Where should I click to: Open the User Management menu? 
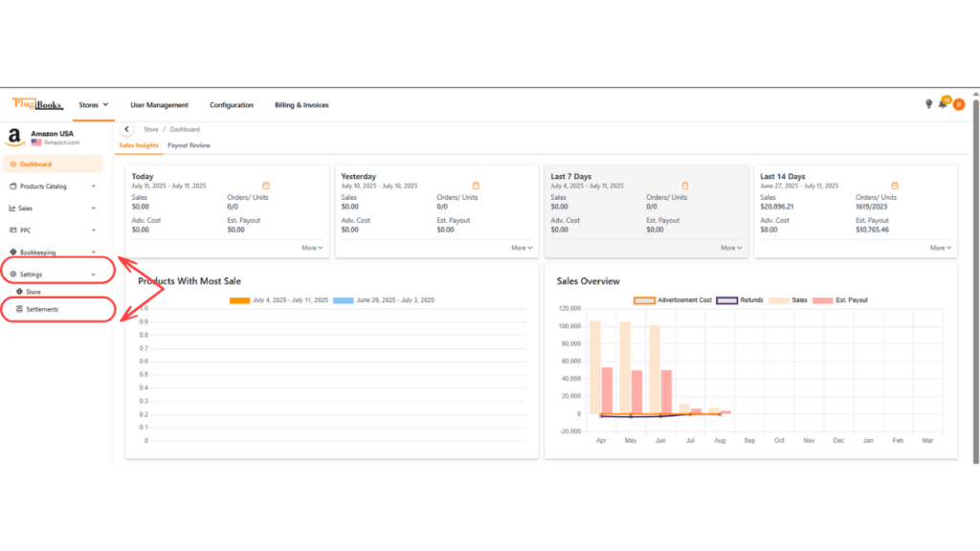(x=160, y=105)
